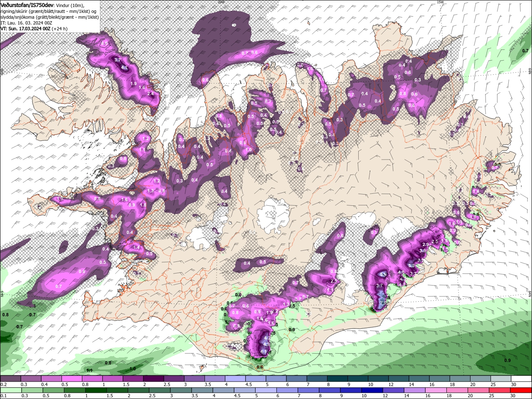Screen dimensions: 532x399
Task: Pick the crimson 25 swatch in rain scale
Action: [x=500, y=390]
